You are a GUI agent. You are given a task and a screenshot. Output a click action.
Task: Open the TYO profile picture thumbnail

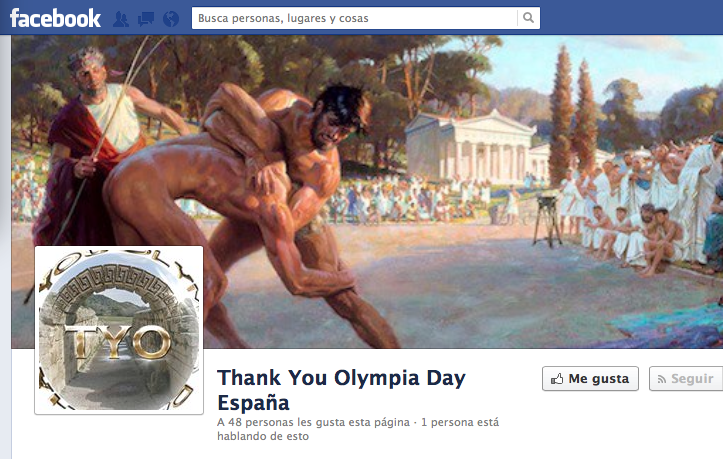(x=119, y=330)
